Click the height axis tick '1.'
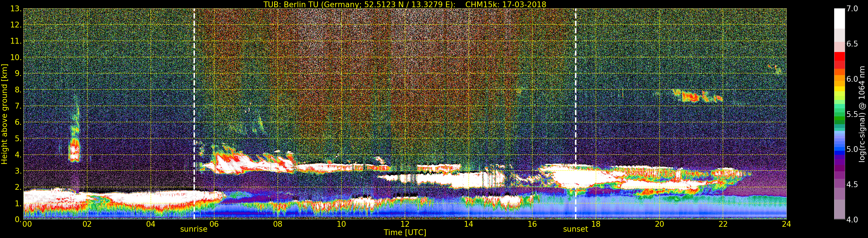Viewport: 868px width, 238px height. (18, 203)
